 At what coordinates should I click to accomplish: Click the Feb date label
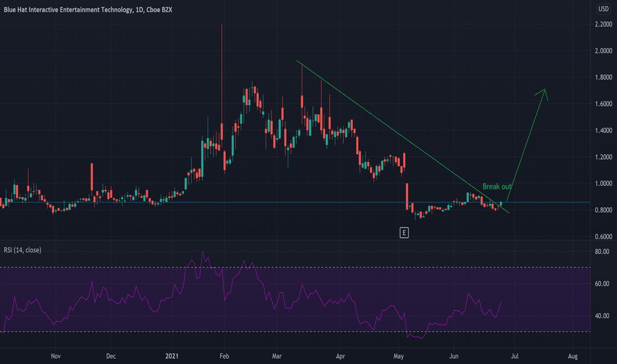(224, 356)
